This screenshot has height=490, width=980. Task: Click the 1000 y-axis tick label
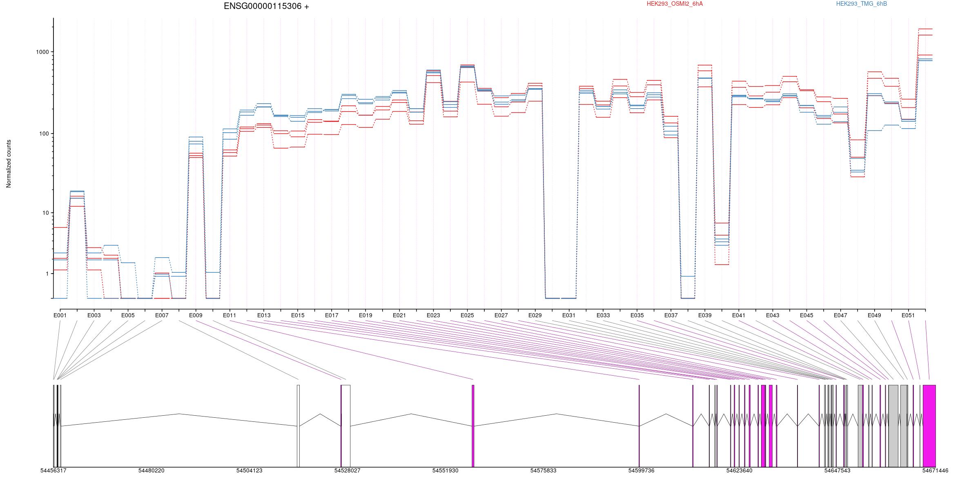[x=42, y=52]
